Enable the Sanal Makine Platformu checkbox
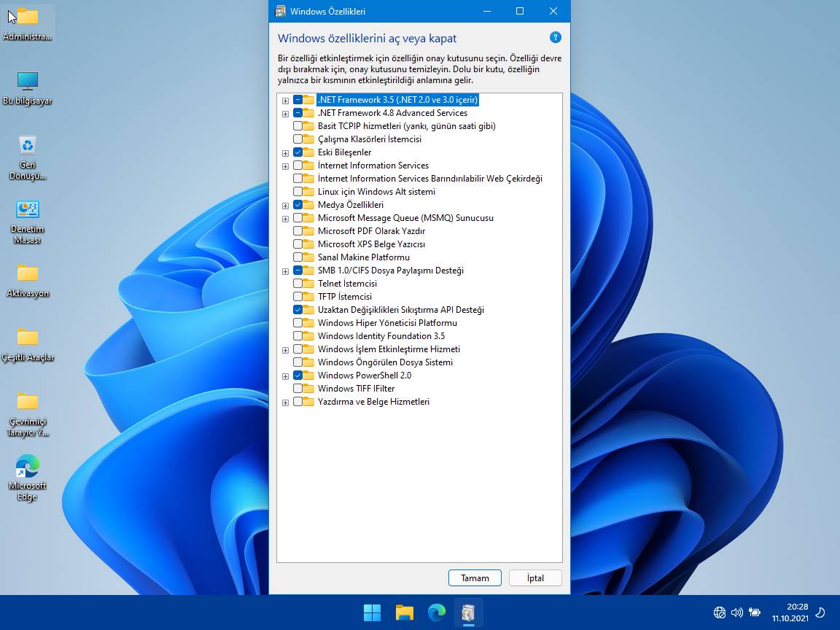The width and height of the screenshot is (840, 630). [298, 257]
